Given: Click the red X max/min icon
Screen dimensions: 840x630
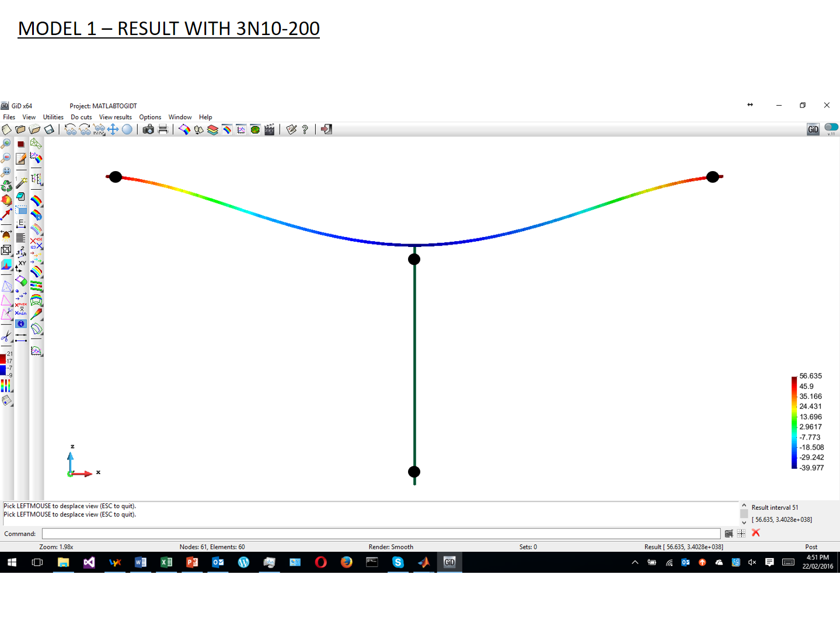Looking at the screenshot, I should click(21, 308).
